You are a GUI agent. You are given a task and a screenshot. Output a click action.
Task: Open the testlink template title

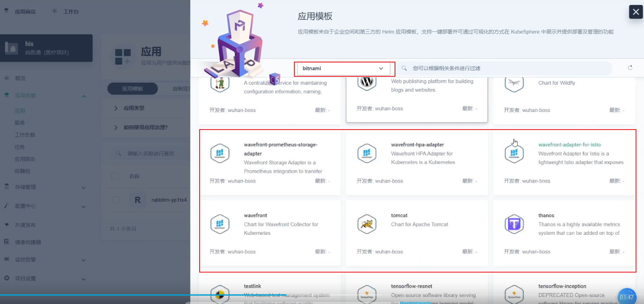point(252,286)
